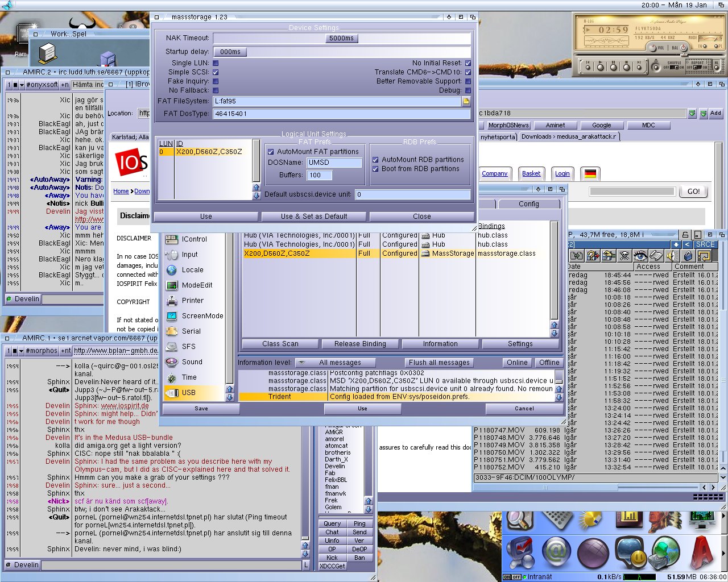Screen dimensions: 728x582
Task: Select the Config tab in USB prefs
Action: coord(529,204)
